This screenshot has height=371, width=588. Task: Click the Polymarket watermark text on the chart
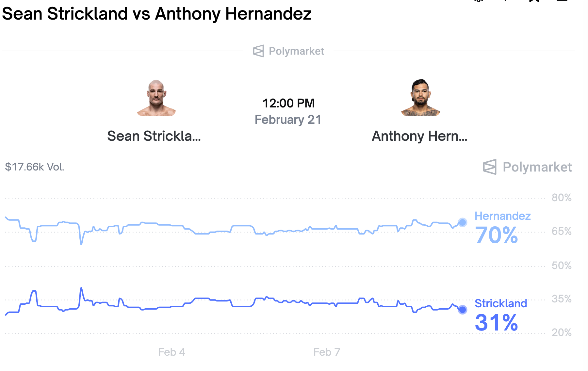pos(537,167)
